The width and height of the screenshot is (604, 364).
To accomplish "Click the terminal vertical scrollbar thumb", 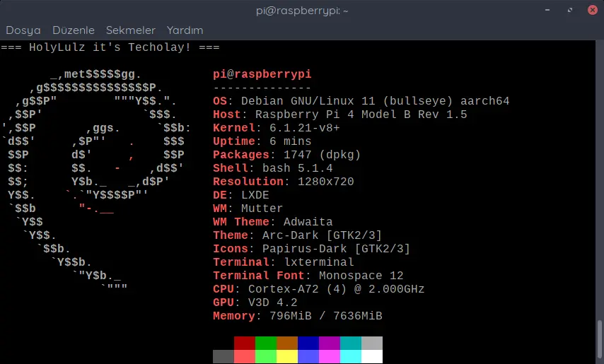I will 600,339.
